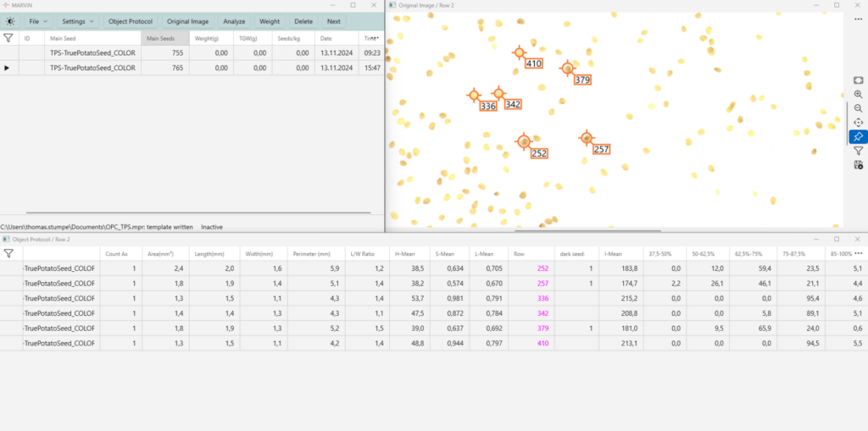Click the L-Mean column header
The width and height of the screenshot is (868, 431).
click(x=488, y=254)
